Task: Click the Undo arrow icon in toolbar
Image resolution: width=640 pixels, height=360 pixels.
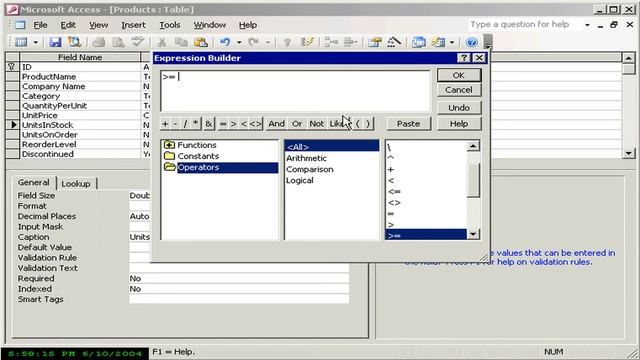Action: [x=225, y=42]
